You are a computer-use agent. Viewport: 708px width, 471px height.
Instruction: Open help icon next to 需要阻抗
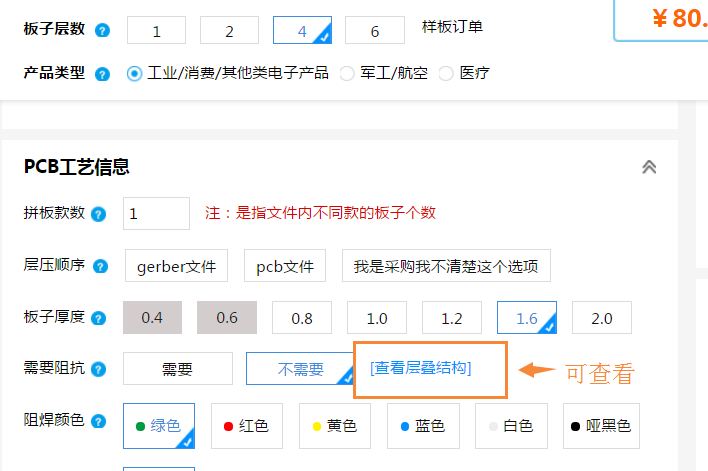98,369
